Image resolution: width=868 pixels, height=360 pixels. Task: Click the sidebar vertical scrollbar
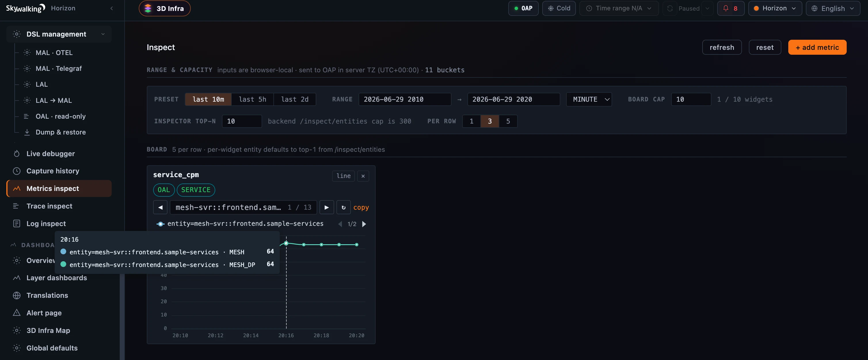[x=122, y=317]
